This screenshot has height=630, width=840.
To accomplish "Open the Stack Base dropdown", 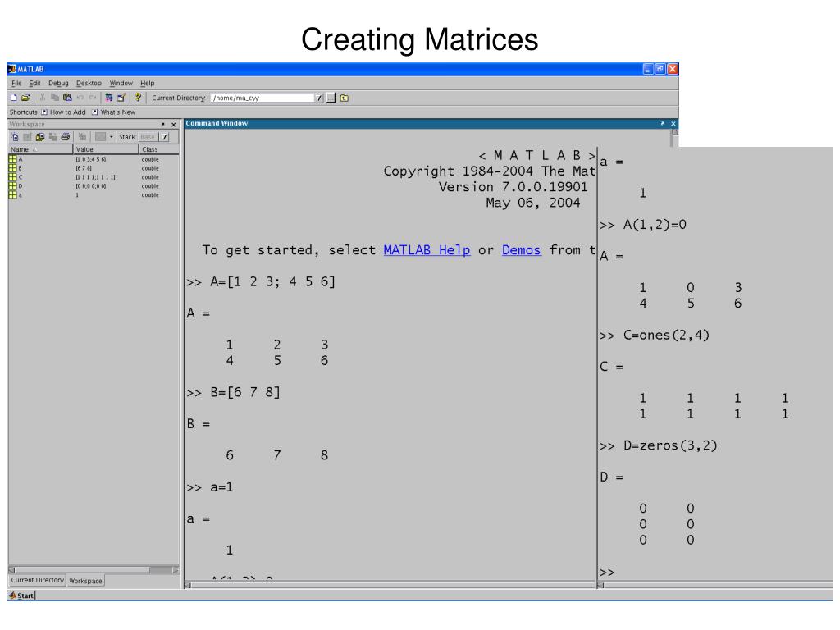I will 165,137.
